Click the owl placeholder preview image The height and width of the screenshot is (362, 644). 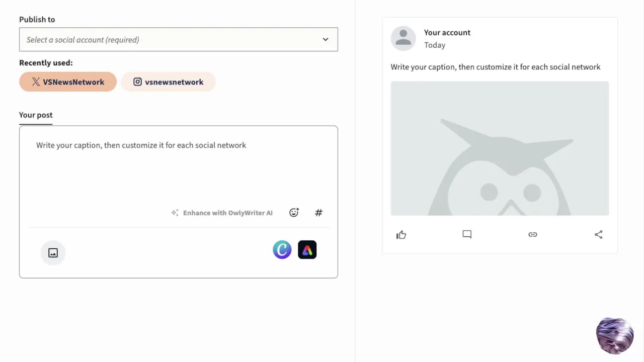point(500,148)
